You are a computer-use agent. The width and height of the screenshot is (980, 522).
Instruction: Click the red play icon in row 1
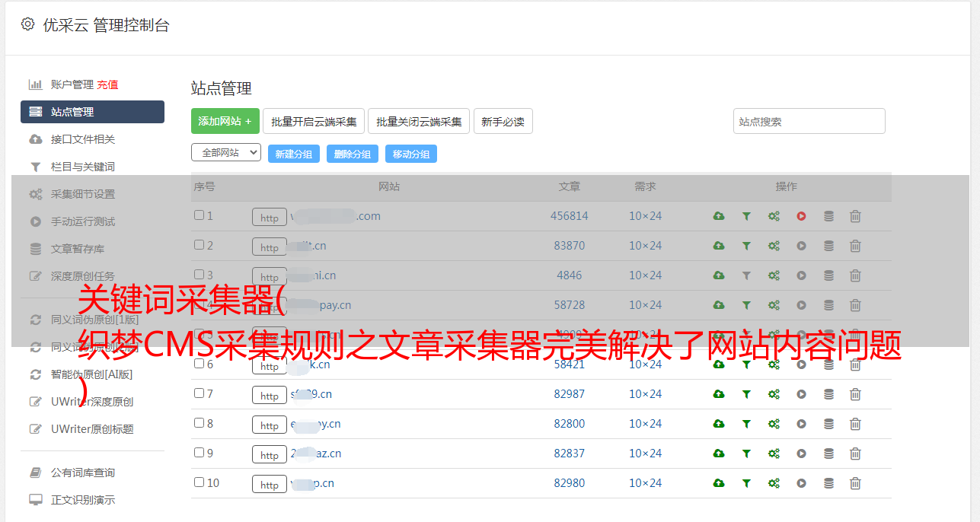click(801, 216)
